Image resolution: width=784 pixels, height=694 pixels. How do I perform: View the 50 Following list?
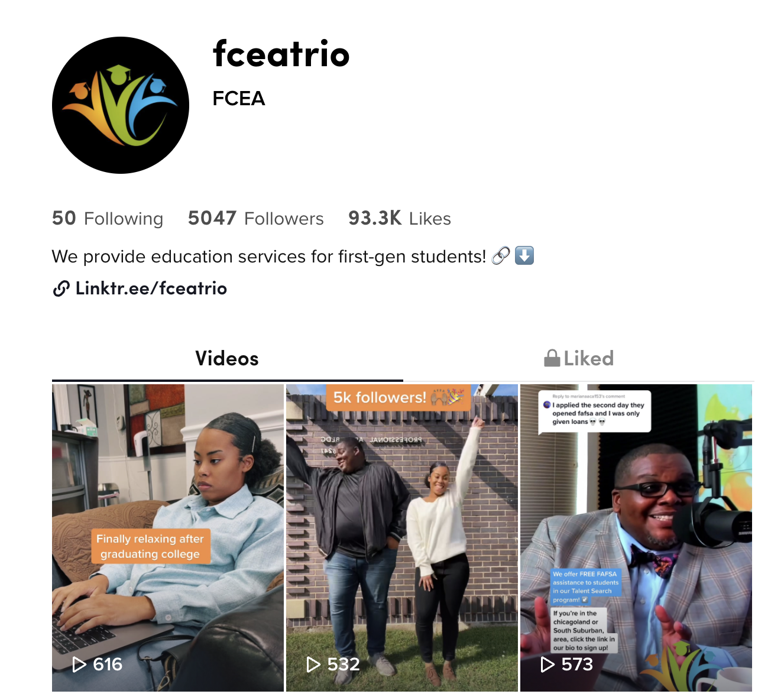click(x=108, y=218)
